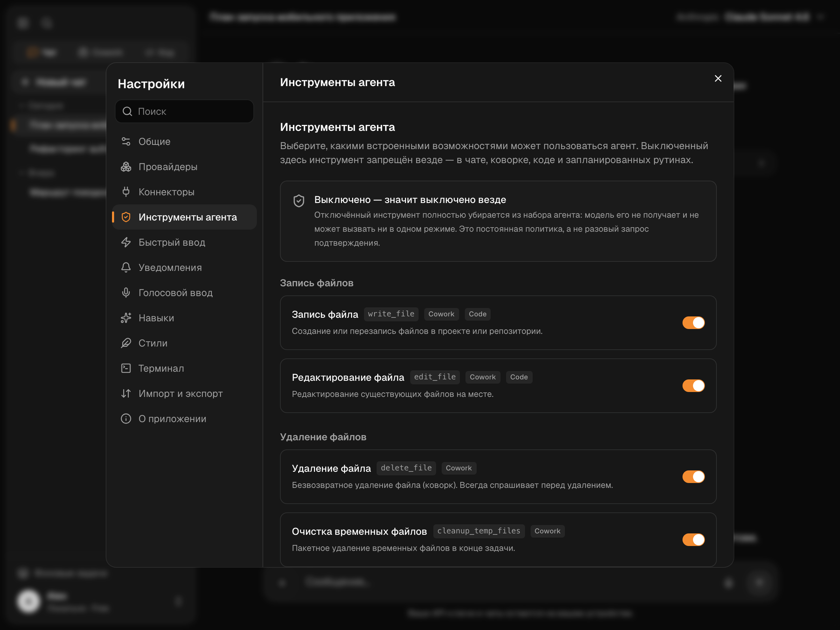Click the plug icon beside Коннекторы
The height and width of the screenshot is (630, 840).
point(126,192)
